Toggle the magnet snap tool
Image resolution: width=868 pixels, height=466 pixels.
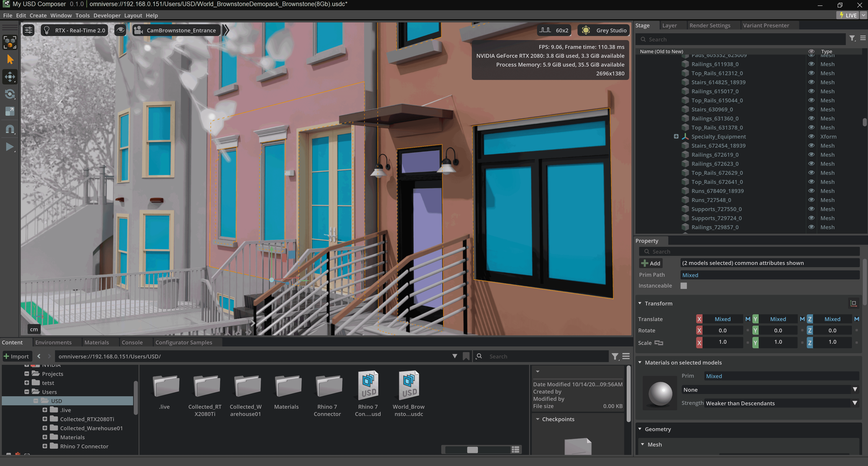pyautogui.click(x=10, y=129)
